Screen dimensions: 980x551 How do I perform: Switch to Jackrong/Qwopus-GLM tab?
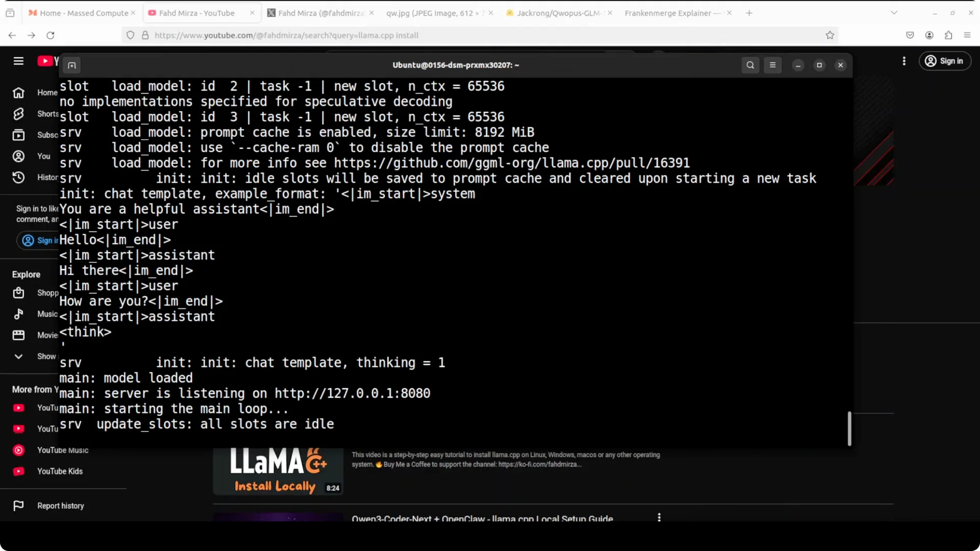point(558,13)
